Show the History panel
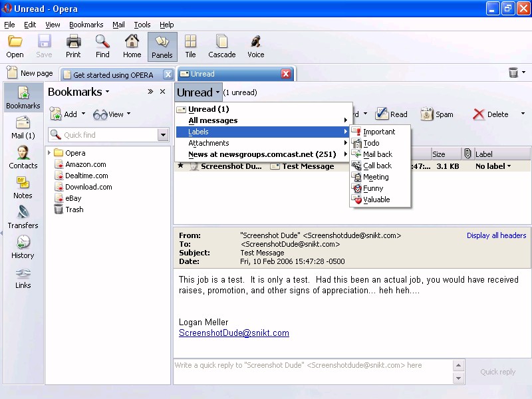The width and height of the screenshot is (532, 399). [23, 247]
